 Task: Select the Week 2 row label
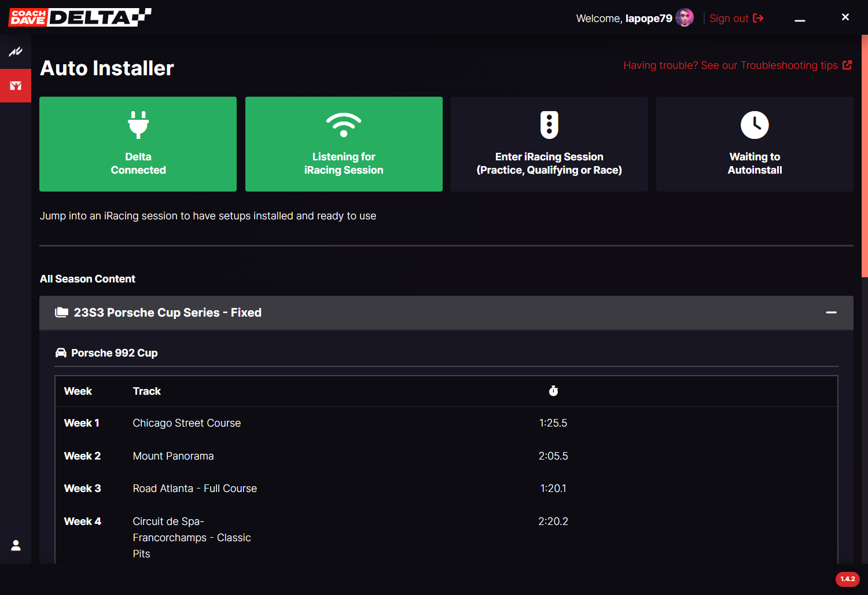click(x=82, y=456)
